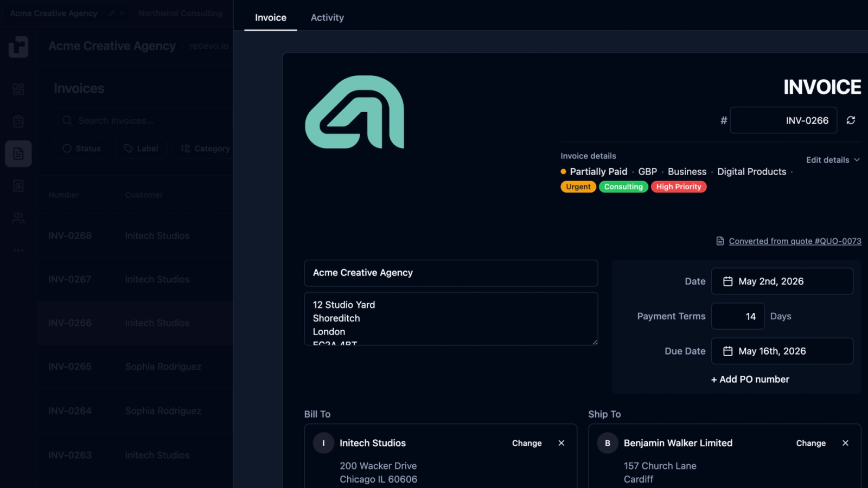Screen dimensions: 868x488
Task: Open the invoices document icon in sidebar
Action: (18, 153)
